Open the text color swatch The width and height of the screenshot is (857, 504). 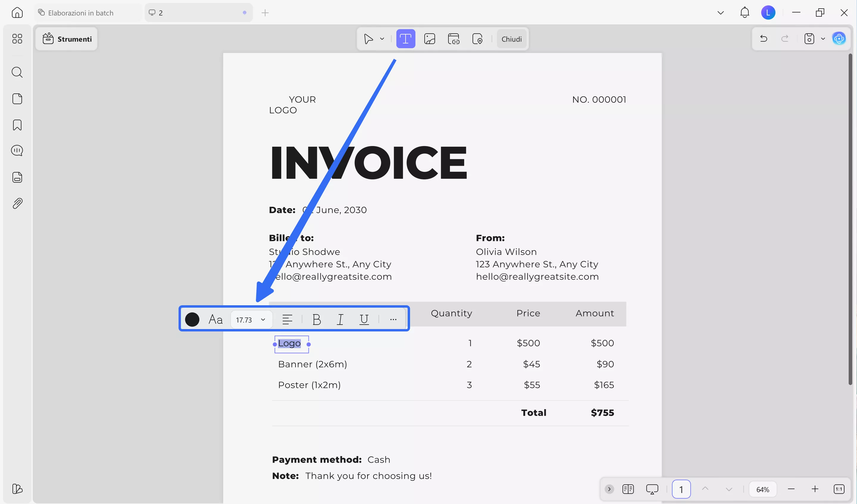192,319
